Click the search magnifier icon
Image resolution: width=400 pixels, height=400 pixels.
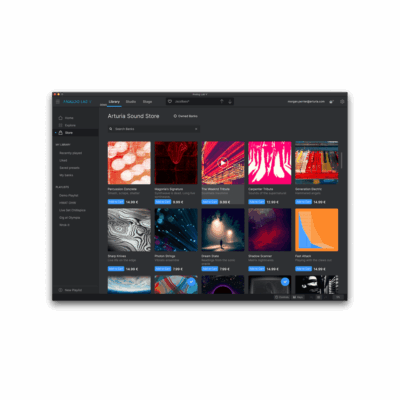pyautogui.click(x=111, y=129)
